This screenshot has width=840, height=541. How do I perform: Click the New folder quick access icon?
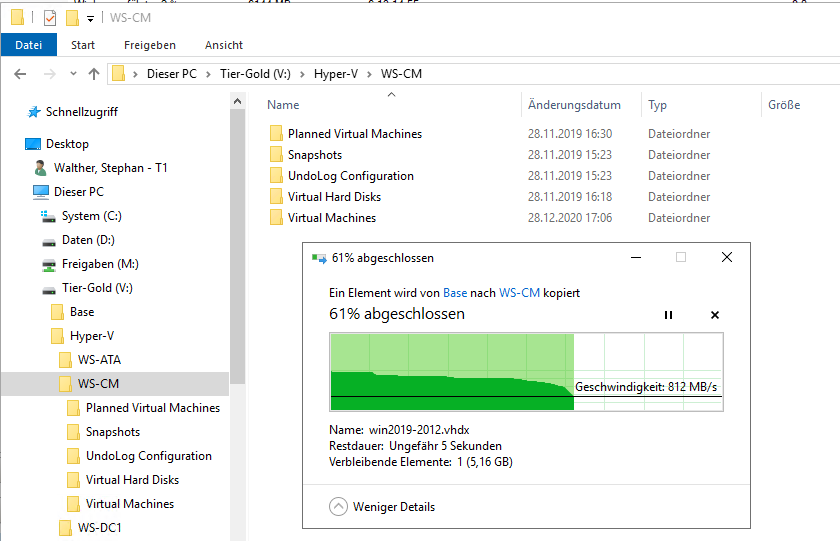(72, 18)
